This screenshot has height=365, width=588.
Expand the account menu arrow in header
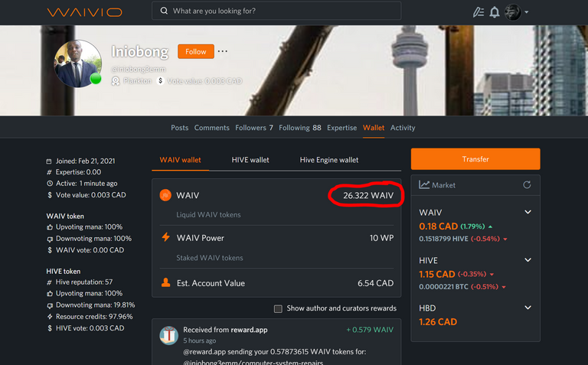(527, 12)
